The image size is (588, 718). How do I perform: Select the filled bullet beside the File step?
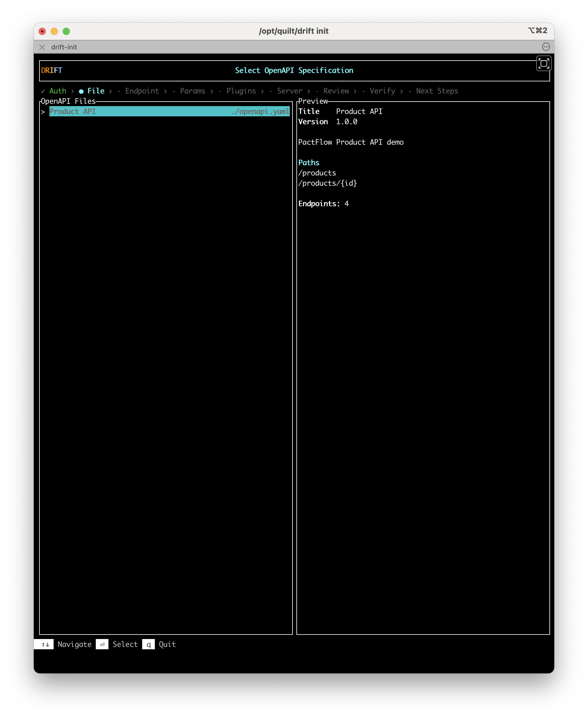point(81,91)
